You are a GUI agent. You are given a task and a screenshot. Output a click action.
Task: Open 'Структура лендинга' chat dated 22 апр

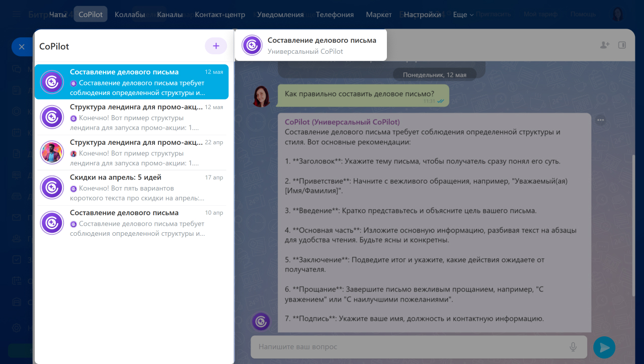[x=132, y=152]
